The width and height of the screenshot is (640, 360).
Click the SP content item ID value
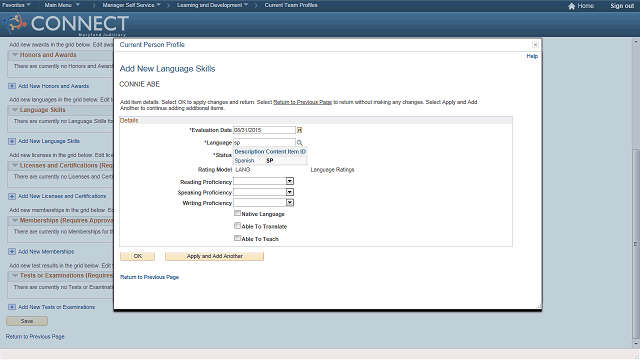pyautogui.click(x=270, y=160)
